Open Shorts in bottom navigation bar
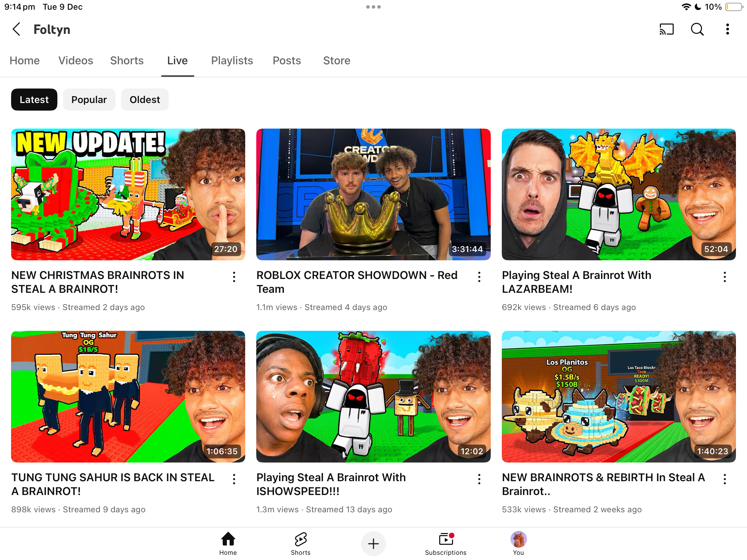 301,543
